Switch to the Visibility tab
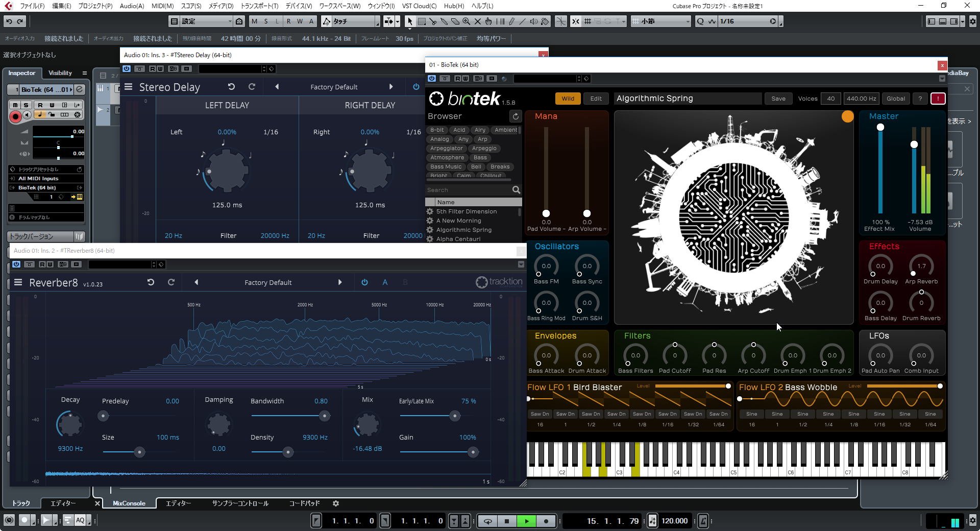This screenshot has width=980, height=531. pos(60,73)
